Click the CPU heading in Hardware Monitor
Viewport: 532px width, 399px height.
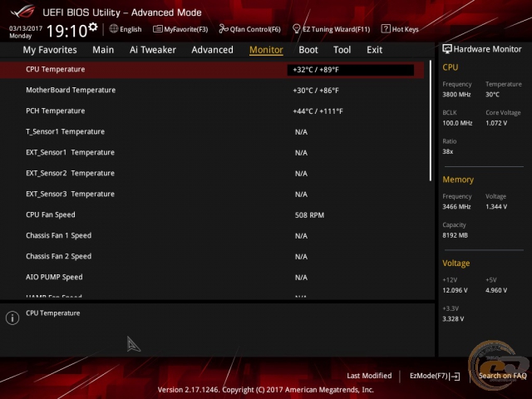[x=451, y=67]
